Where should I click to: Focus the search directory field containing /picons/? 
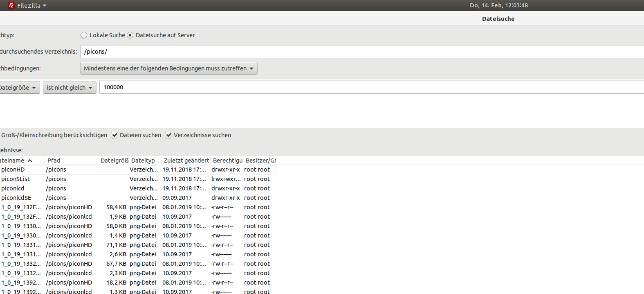[x=360, y=52]
